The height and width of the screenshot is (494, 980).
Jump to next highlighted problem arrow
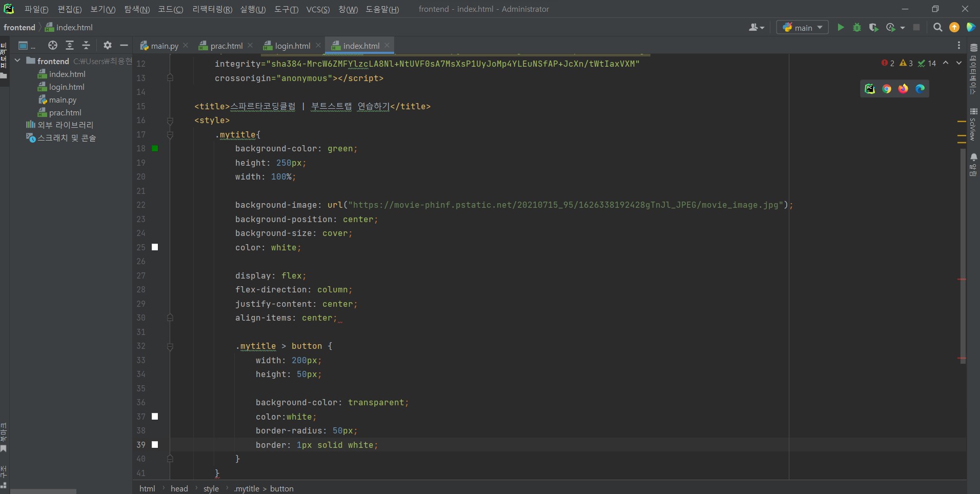(959, 63)
